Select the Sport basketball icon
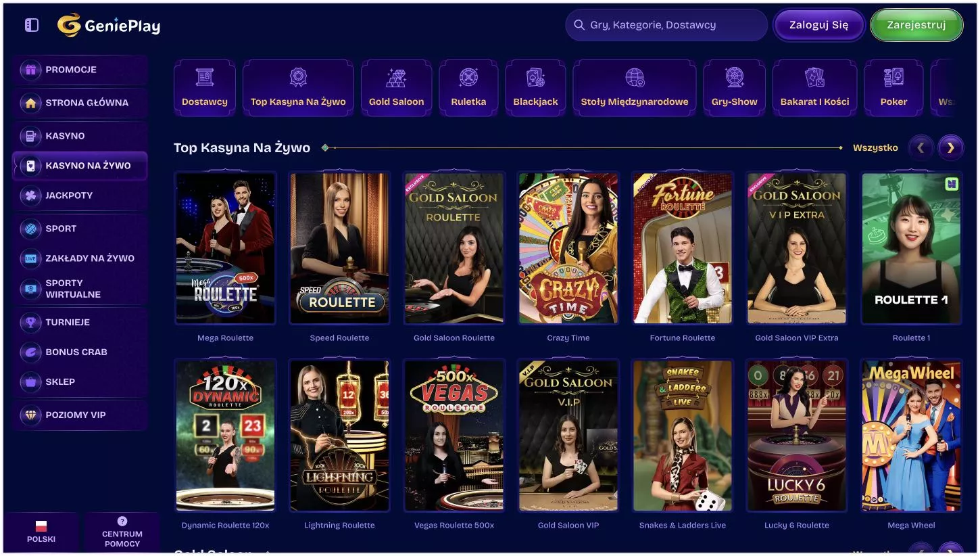Image resolution: width=980 pixels, height=556 pixels. click(30, 229)
